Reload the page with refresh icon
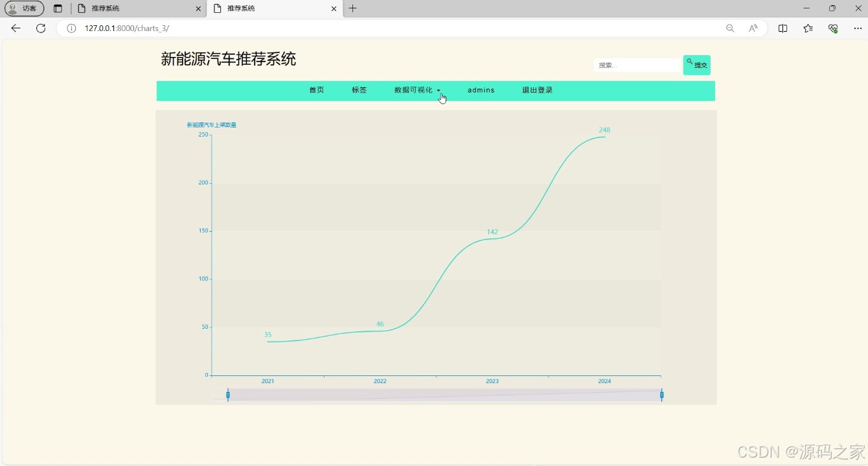 (x=41, y=28)
